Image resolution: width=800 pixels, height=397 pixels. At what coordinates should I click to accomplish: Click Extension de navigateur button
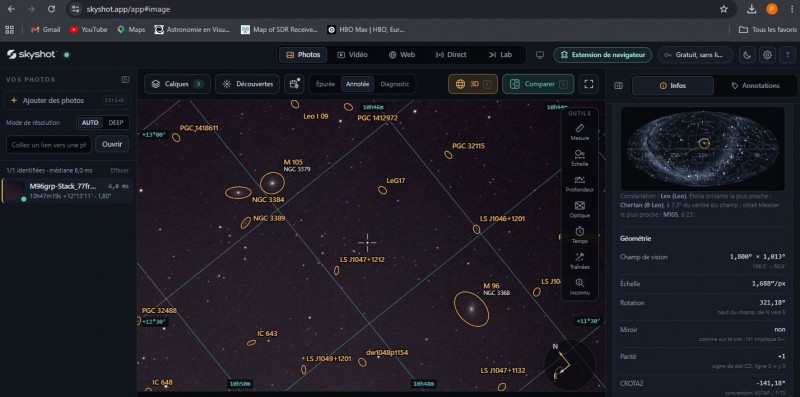pyautogui.click(x=603, y=55)
